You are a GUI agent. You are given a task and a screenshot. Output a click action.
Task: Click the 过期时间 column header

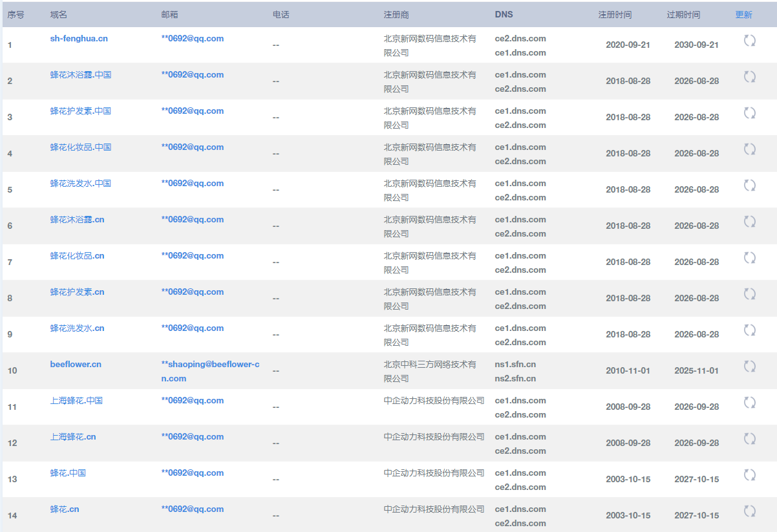click(683, 14)
